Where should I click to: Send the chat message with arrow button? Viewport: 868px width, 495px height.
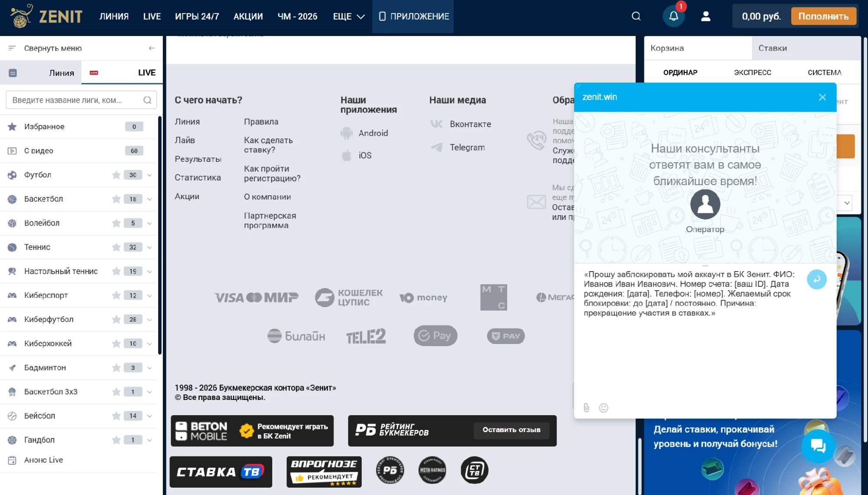[816, 279]
